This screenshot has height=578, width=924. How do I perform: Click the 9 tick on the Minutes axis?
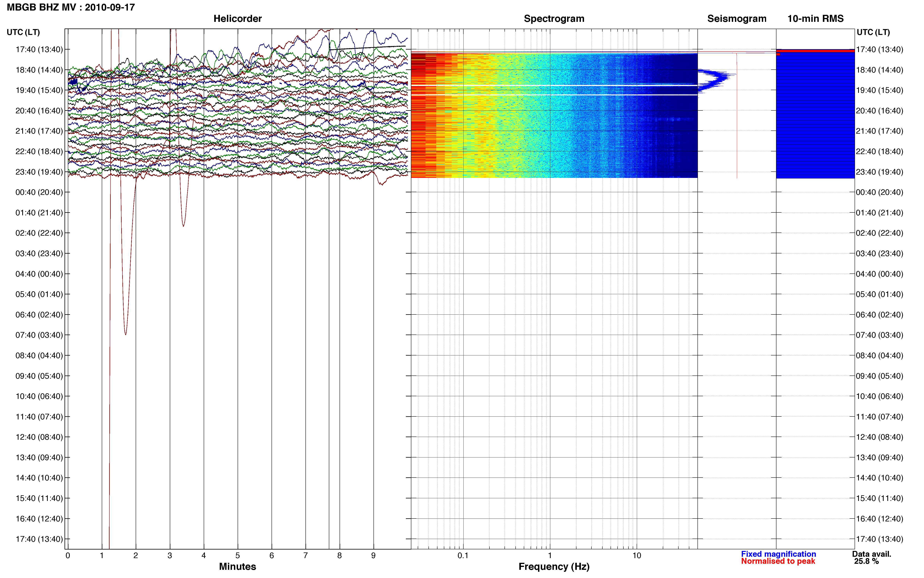tap(373, 555)
